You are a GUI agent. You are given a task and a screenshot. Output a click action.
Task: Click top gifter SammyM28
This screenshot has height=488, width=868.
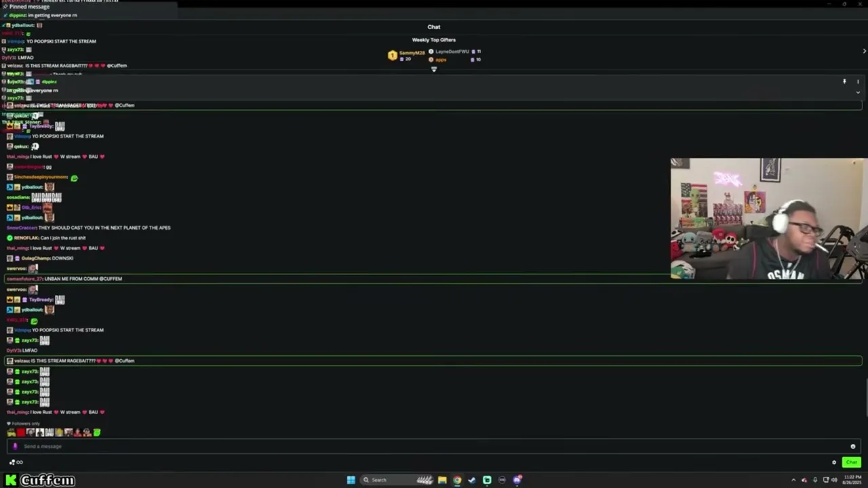point(412,53)
